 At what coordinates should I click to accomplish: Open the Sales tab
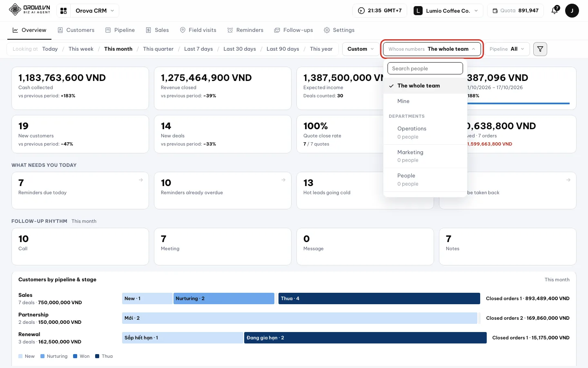pyautogui.click(x=157, y=30)
